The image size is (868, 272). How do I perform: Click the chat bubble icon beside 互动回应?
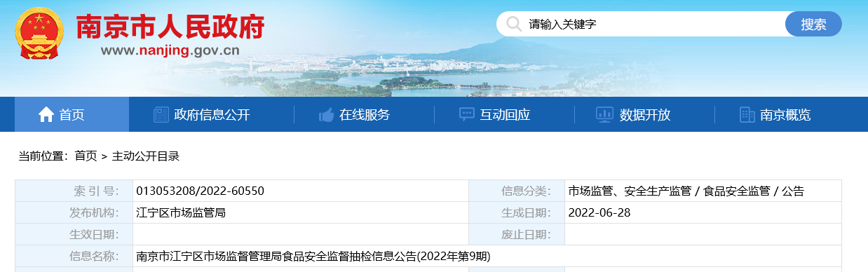(466, 115)
